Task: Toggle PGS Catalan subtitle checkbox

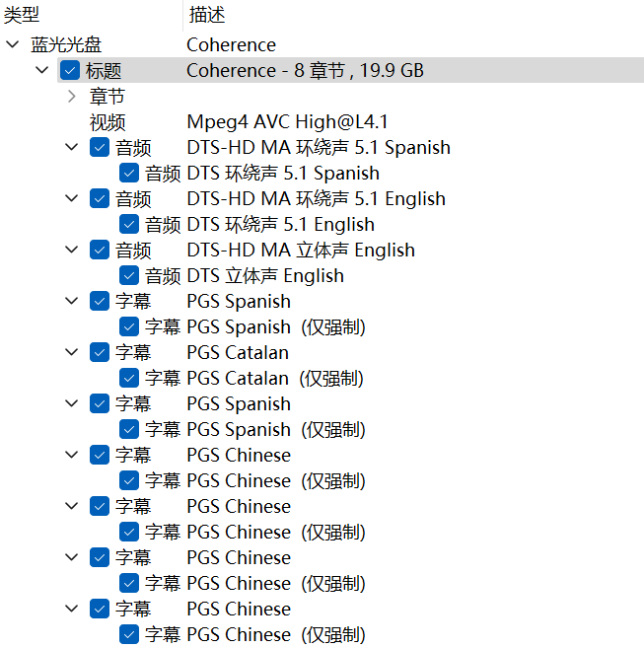Action: point(100,352)
